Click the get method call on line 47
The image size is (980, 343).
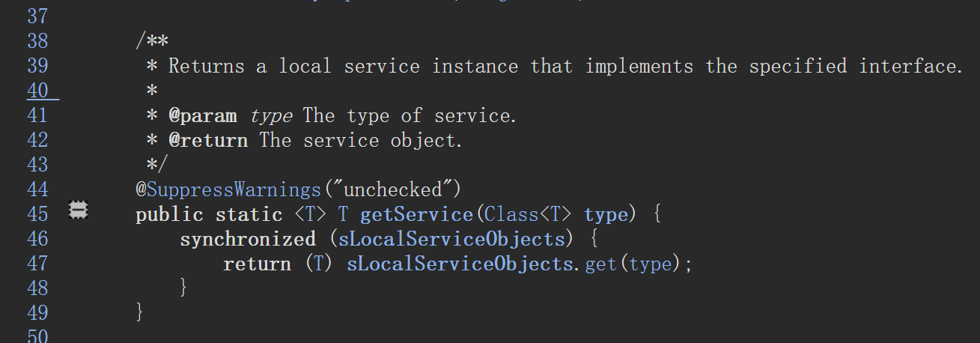coord(601,264)
